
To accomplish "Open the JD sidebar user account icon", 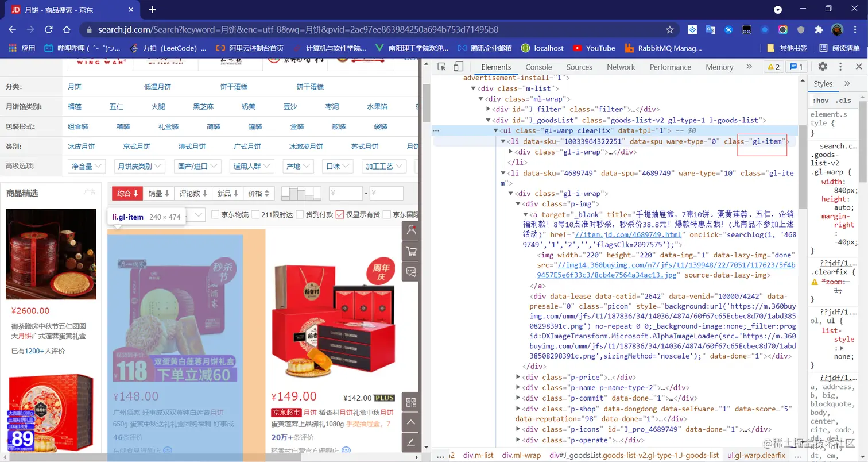I will coord(411,230).
